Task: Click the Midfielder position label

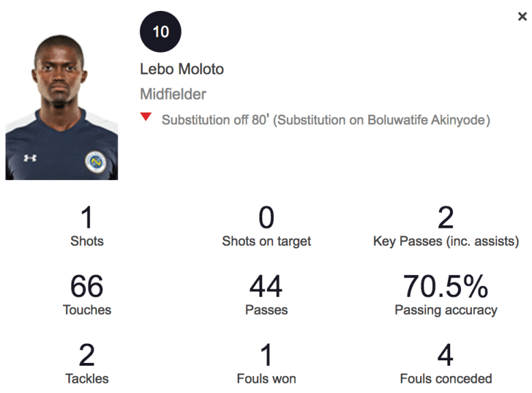Action: (173, 94)
